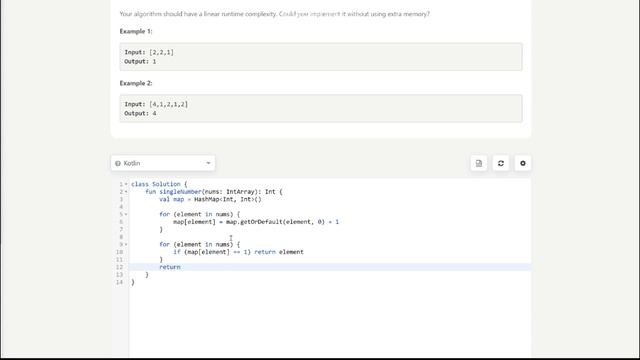Click the 'val map = HashMap<Int, Int>()' line
The width and height of the screenshot is (640, 360).
[210, 199]
